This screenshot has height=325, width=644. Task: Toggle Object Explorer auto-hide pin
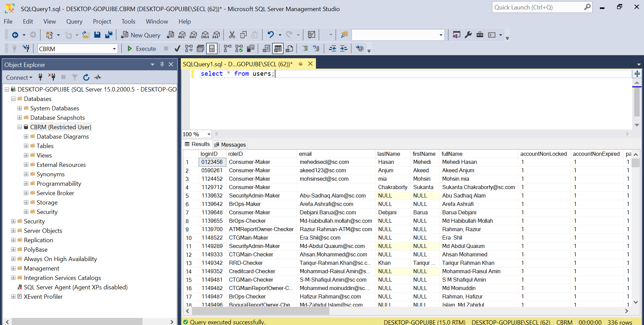[162, 64]
